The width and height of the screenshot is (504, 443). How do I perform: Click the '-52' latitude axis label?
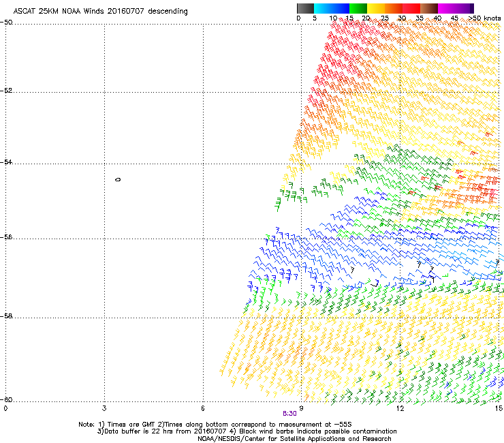6,91
